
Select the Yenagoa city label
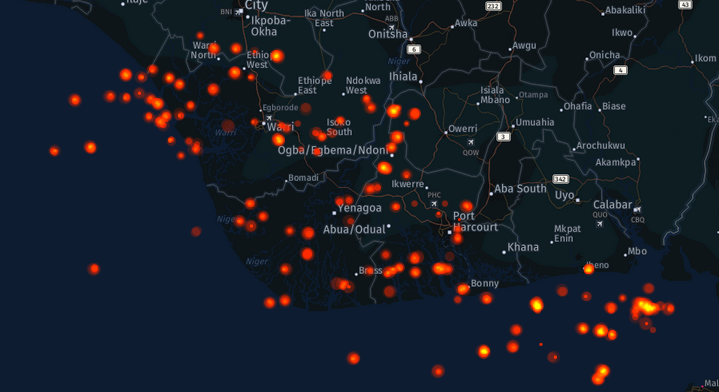point(360,208)
